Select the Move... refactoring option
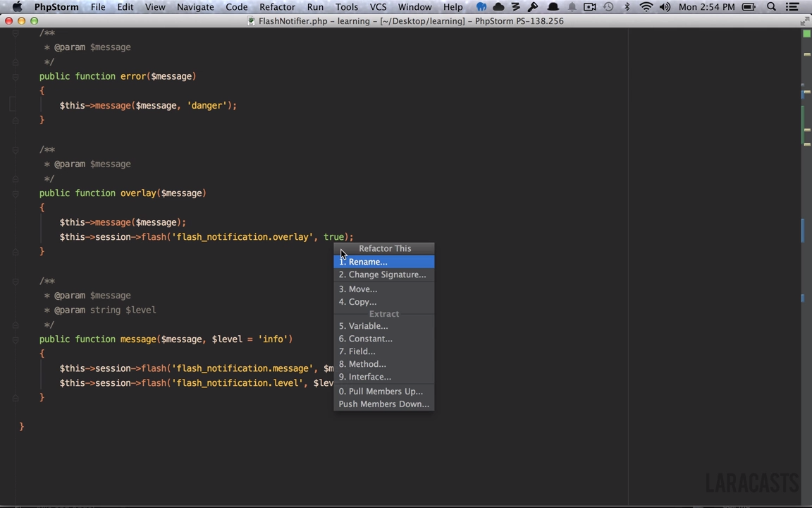This screenshot has height=508, width=812. coord(383,289)
